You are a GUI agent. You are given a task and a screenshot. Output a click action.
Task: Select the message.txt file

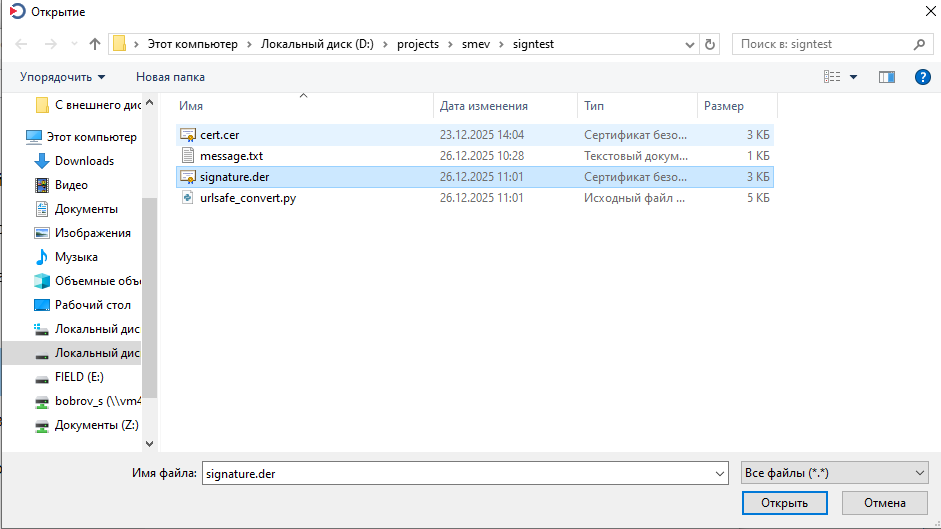pyautogui.click(x=231, y=156)
